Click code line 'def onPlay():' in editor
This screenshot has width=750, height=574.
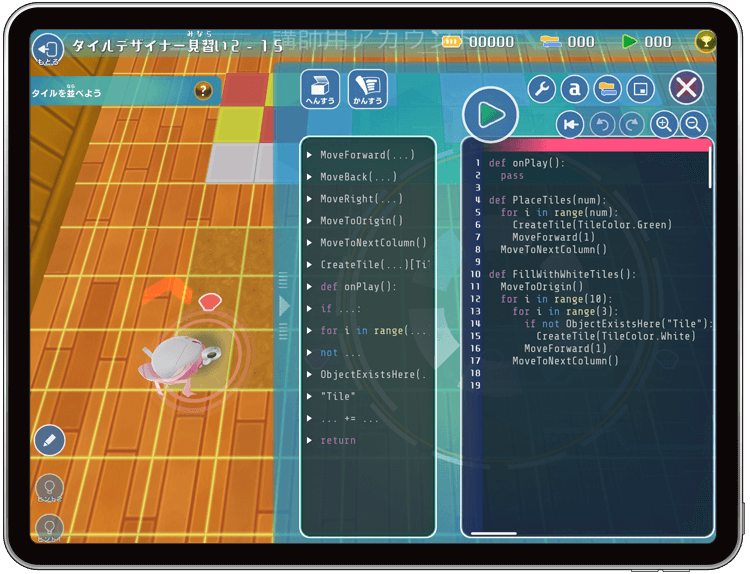click(x=527, y=163)
